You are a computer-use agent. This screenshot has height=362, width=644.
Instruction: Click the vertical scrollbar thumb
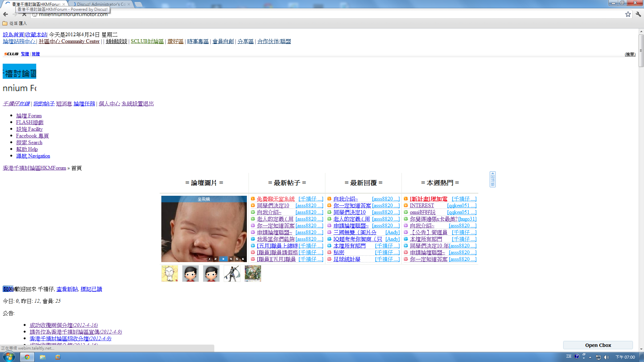(641, 50)
